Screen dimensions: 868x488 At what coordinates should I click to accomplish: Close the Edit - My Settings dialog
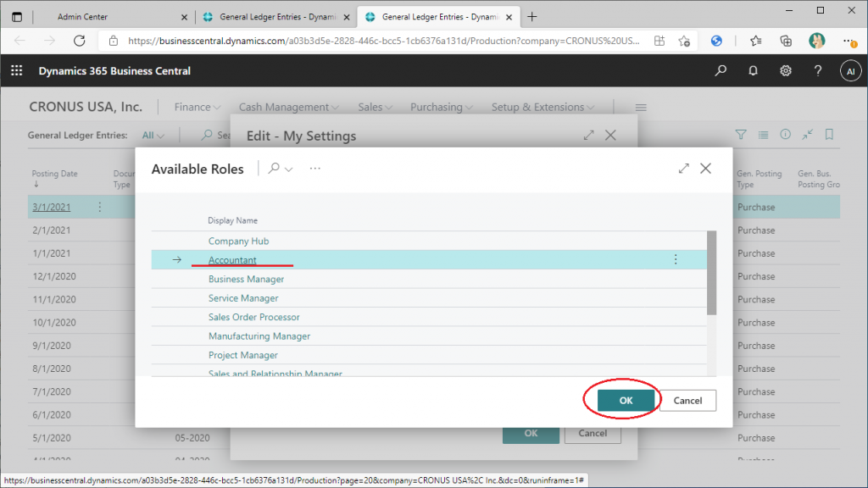pyautogui.click(x=610, y=135)
